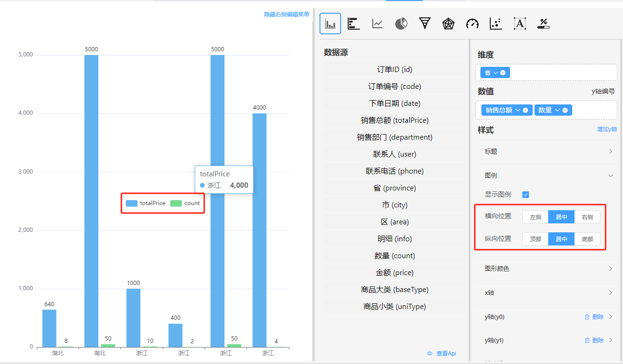623x364 pixels.
Task: Click 隐藏右侧编辑菜单 link
Action: (287, 15)
